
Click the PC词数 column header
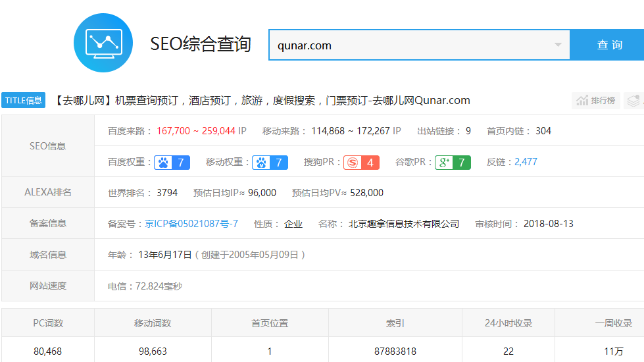pyautogui.click(x=48, y=323)
